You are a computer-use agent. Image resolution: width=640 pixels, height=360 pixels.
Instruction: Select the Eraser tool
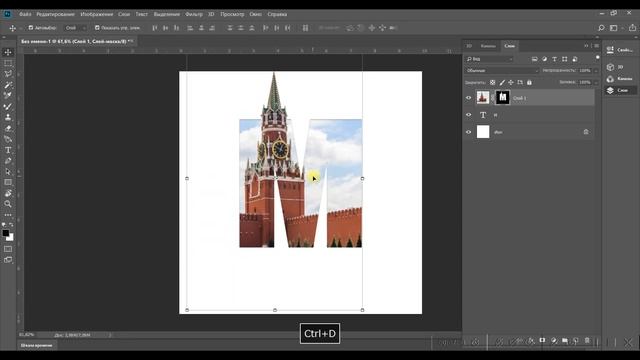point(8,128)
